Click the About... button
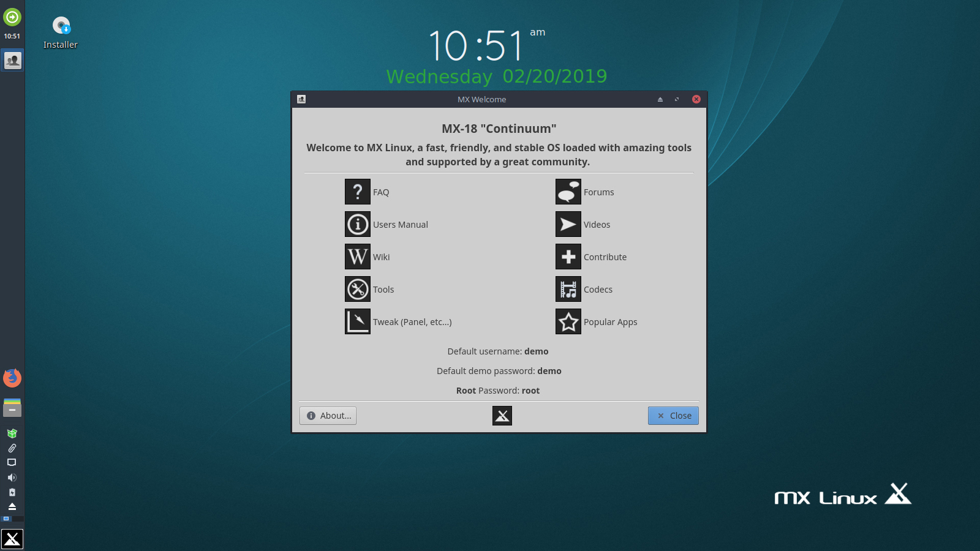Image resolution: width=980 pixels, height=551 pixels. point(328,416)
